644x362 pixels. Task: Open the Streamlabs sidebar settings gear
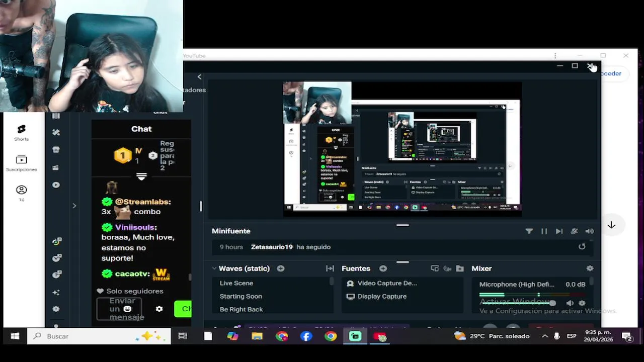coord(56,309)
